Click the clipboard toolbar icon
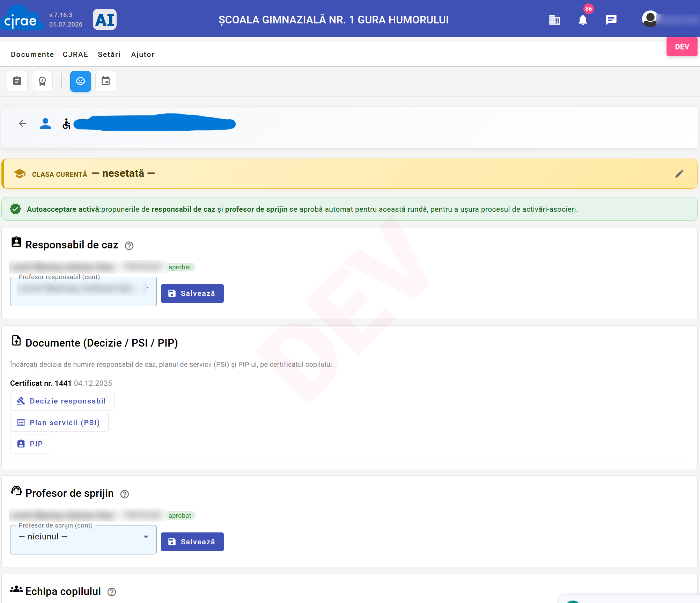The image size is (700, 603). coord(17,81)
